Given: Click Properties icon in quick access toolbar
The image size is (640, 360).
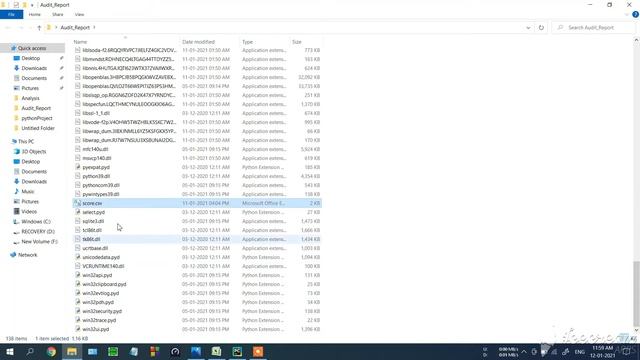Looking at the screenshot, I should point(16,5).
